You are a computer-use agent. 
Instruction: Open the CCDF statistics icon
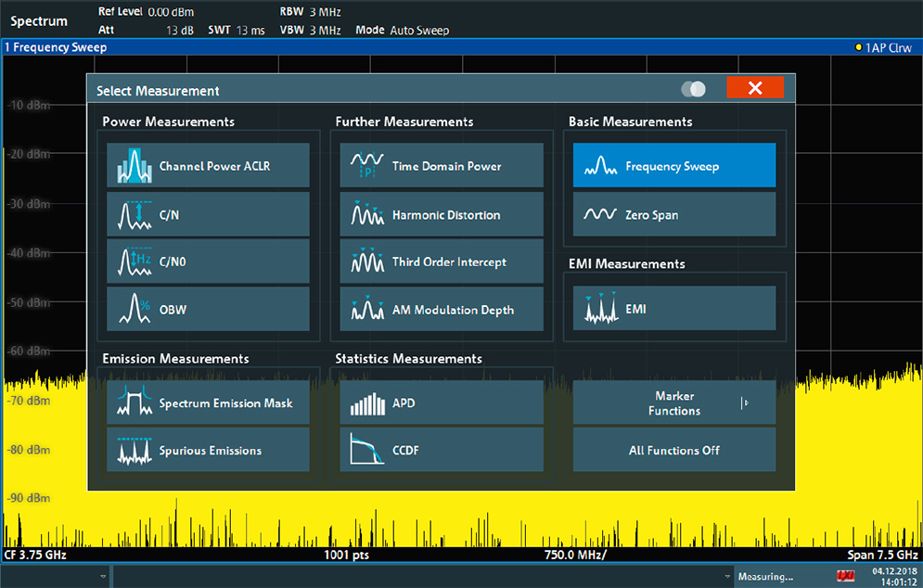[367, 450]
